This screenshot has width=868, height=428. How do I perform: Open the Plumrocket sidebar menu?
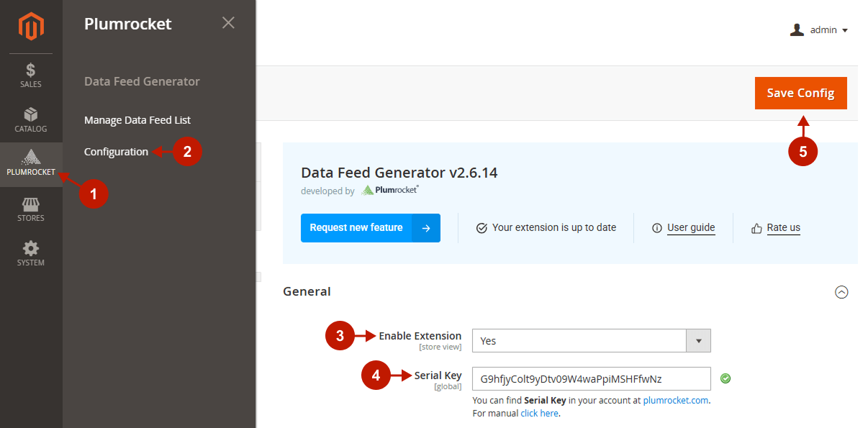click(x=31, y=165)
